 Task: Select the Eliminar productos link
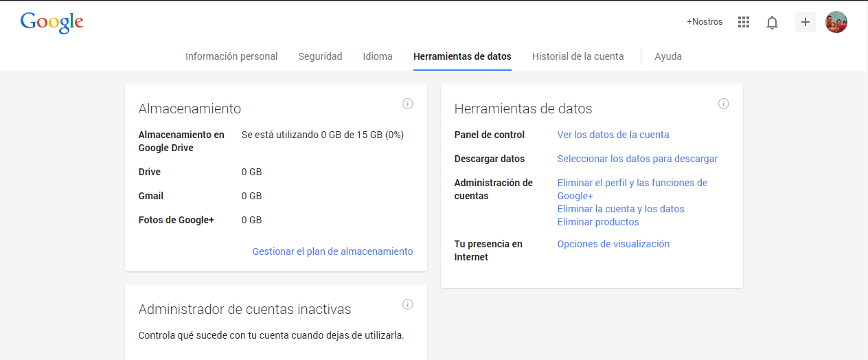(x=597, y=222)
